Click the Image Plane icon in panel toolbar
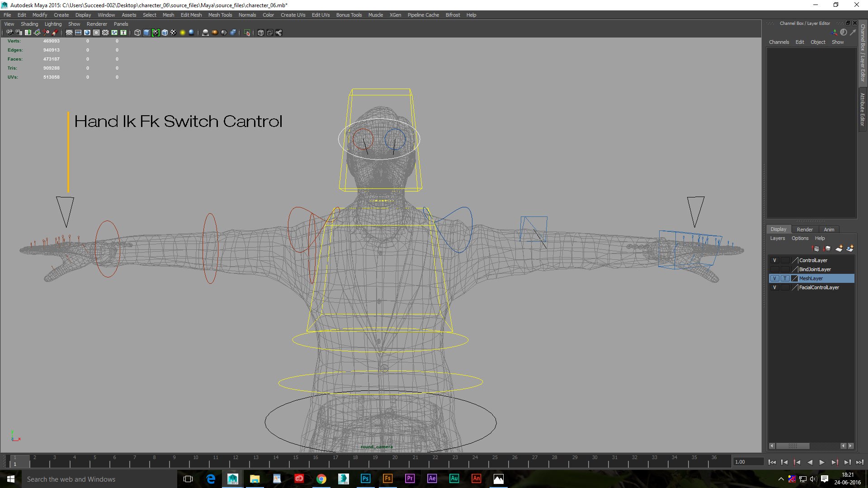Image resolution: width=868 pixels, height=488 pixels. click(x=37, y=33)
